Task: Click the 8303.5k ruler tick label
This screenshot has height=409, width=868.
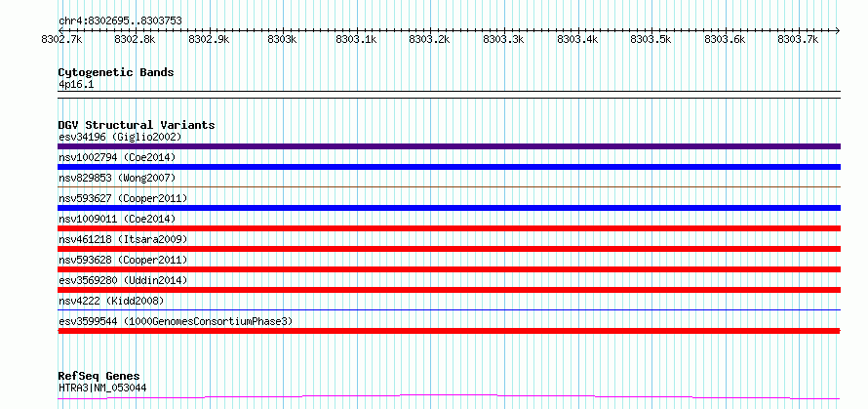Action: coord(651,39)
